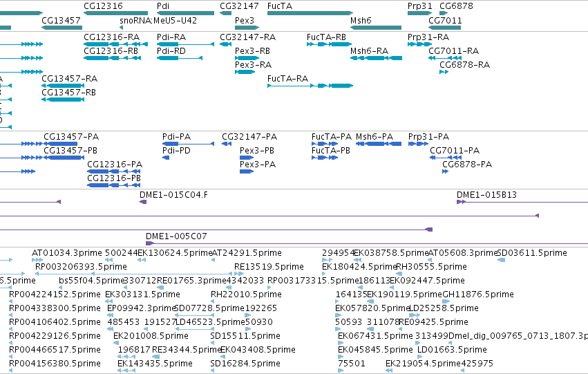This screenshot has height=374, width=588.
Task: Click the CG13457 gene label
Action: click(61, 20)
